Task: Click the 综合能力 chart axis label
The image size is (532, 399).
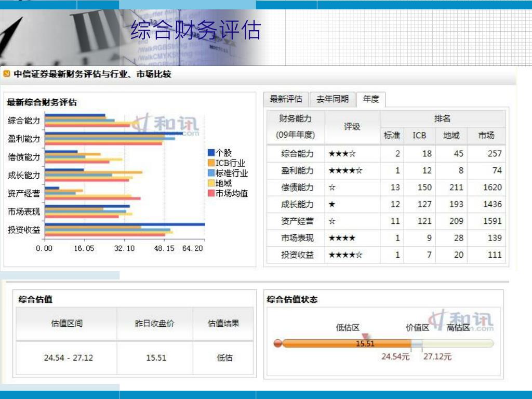Action: (x=24, y=121)
